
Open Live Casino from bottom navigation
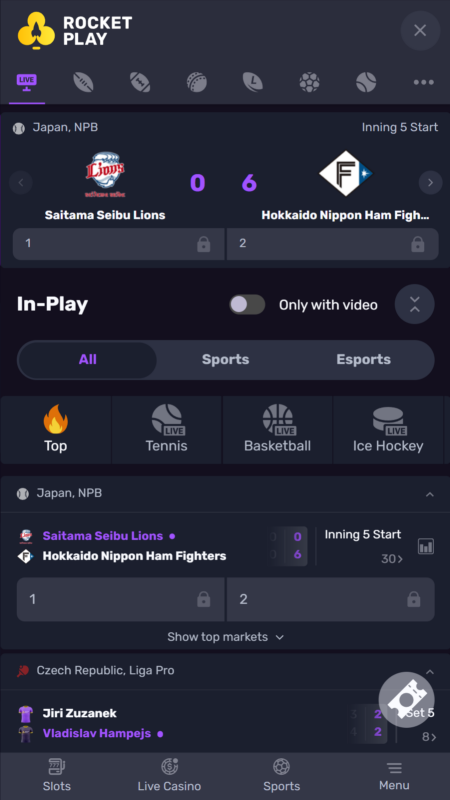click(169, 775)
